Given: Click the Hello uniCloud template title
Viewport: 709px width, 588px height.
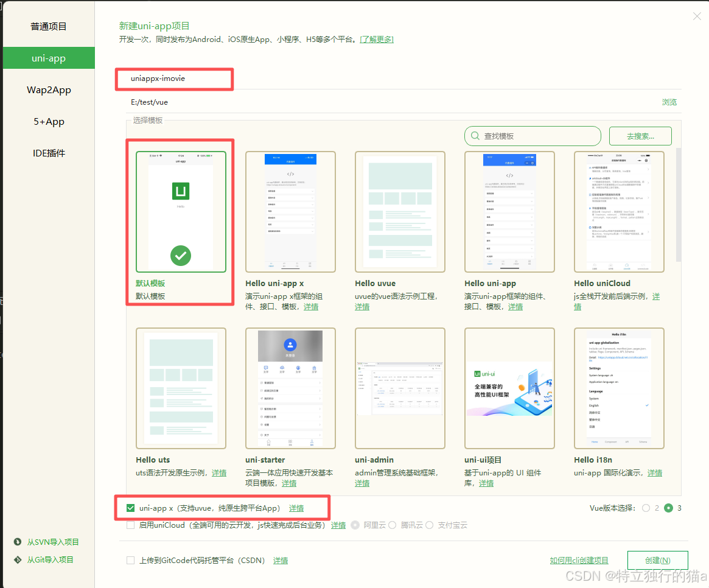Looking at the screenshot, I should click(x=602, y=283).
